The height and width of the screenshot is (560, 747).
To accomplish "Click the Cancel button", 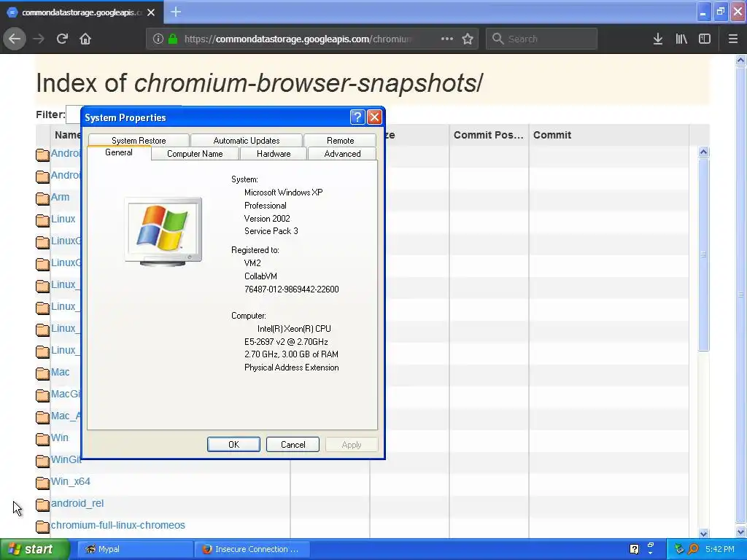I will (293, 444).
